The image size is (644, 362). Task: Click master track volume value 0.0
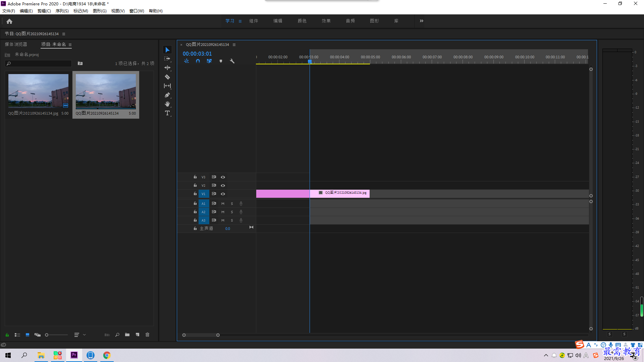click(x=228, y=229)
